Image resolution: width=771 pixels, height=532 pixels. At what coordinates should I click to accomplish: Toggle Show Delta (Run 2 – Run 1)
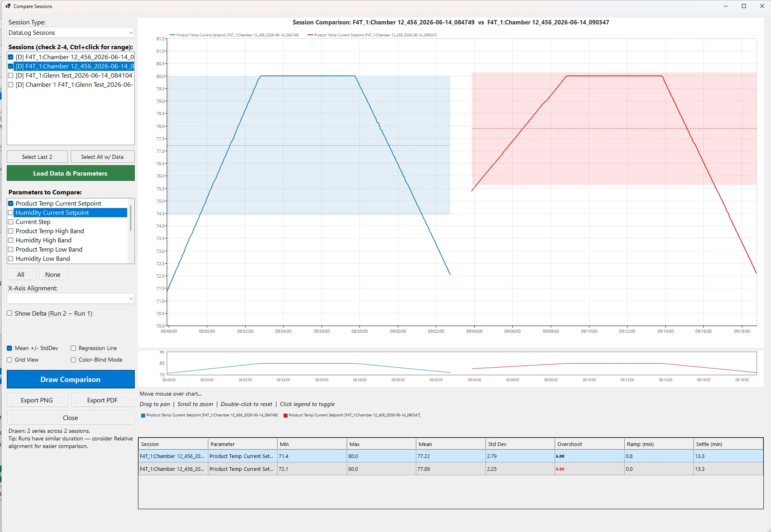pyautogui.click(x=10, y=313)
